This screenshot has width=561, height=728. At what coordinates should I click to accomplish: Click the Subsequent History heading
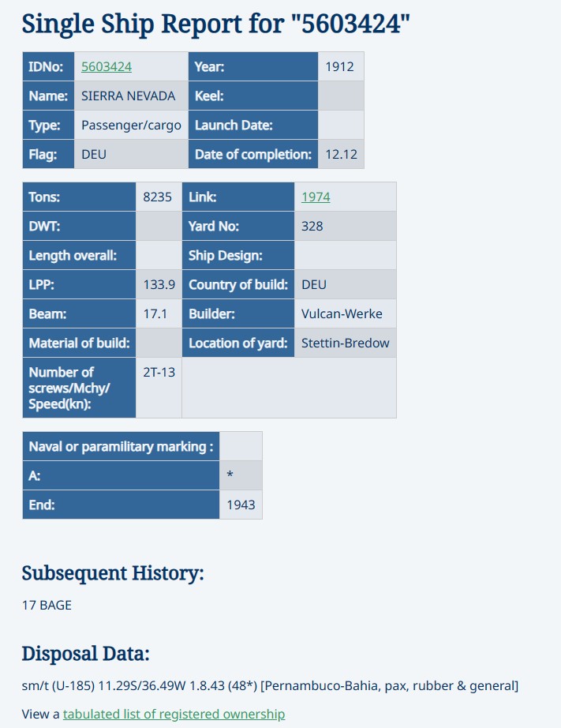[113, 573]
